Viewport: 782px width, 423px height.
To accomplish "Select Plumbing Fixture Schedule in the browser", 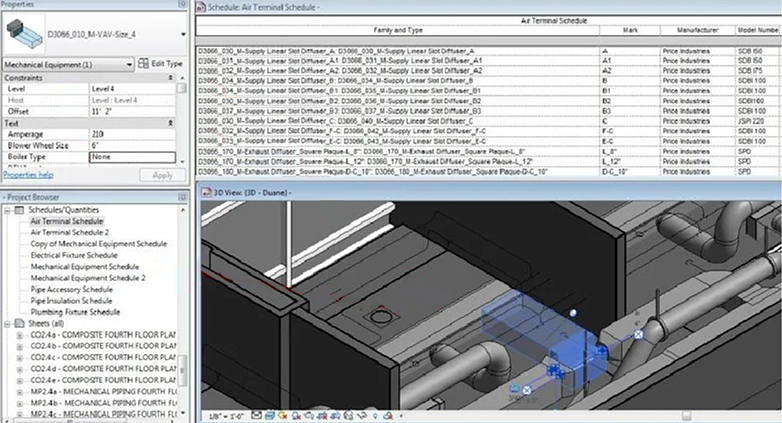I will 75,311.
